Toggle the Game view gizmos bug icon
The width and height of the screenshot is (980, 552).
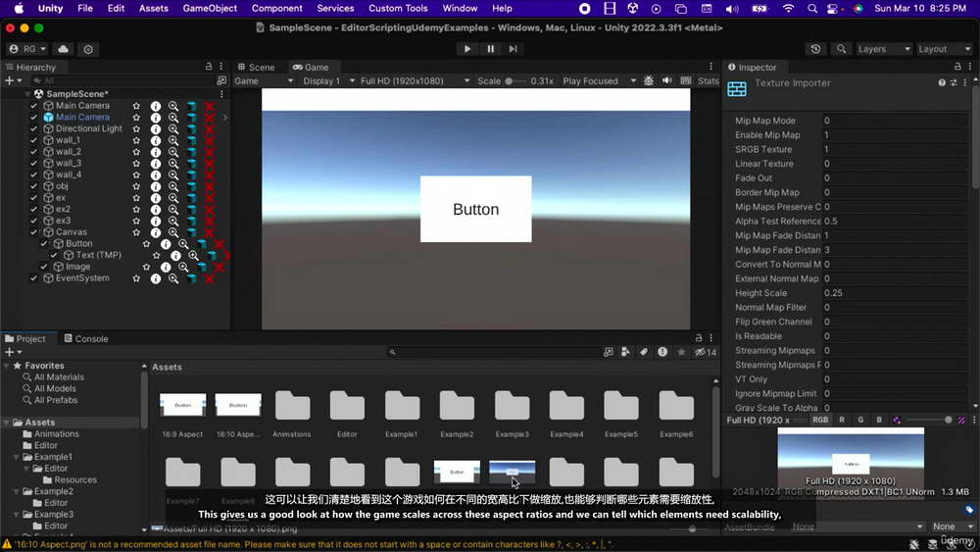click(x=649, y=80)
